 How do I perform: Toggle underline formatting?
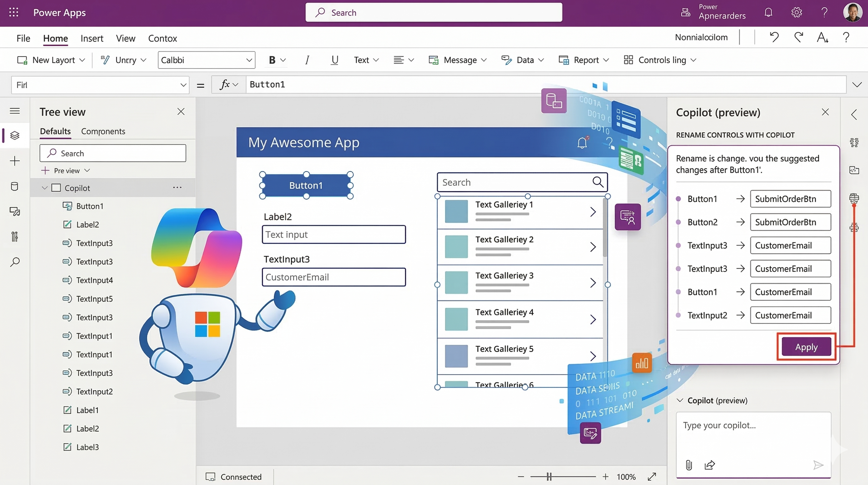click(x=334, y=60)
